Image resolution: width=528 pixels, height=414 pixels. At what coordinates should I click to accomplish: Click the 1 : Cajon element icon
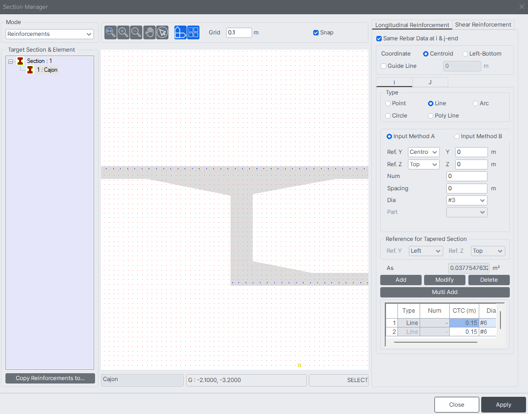(30, 70)
